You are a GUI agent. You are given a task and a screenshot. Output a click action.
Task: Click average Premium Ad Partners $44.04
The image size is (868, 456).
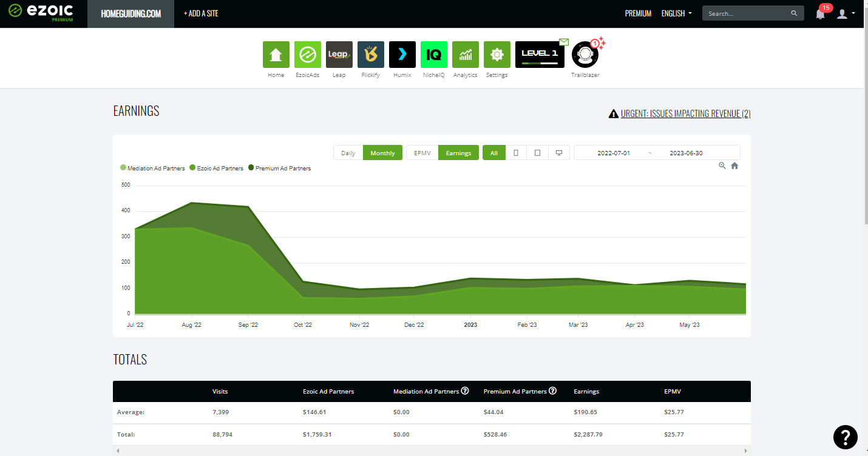tap(493, 412)
